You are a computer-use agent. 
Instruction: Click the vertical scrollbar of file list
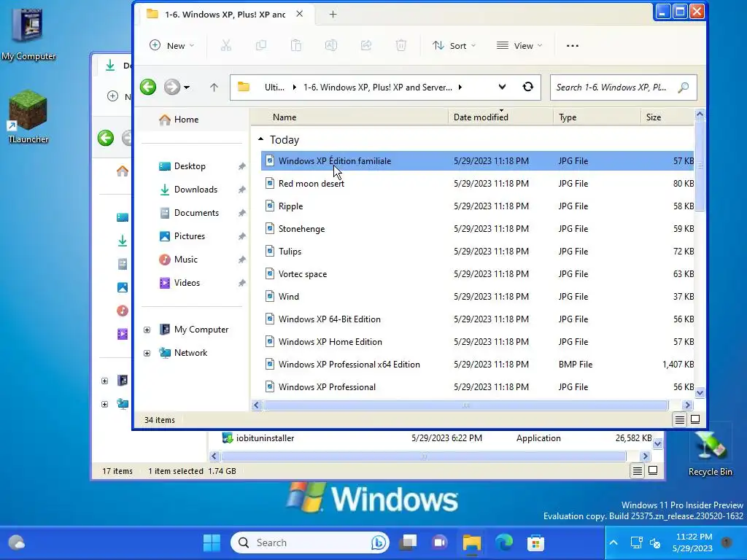pyautogui.click(x=700, y=166)
